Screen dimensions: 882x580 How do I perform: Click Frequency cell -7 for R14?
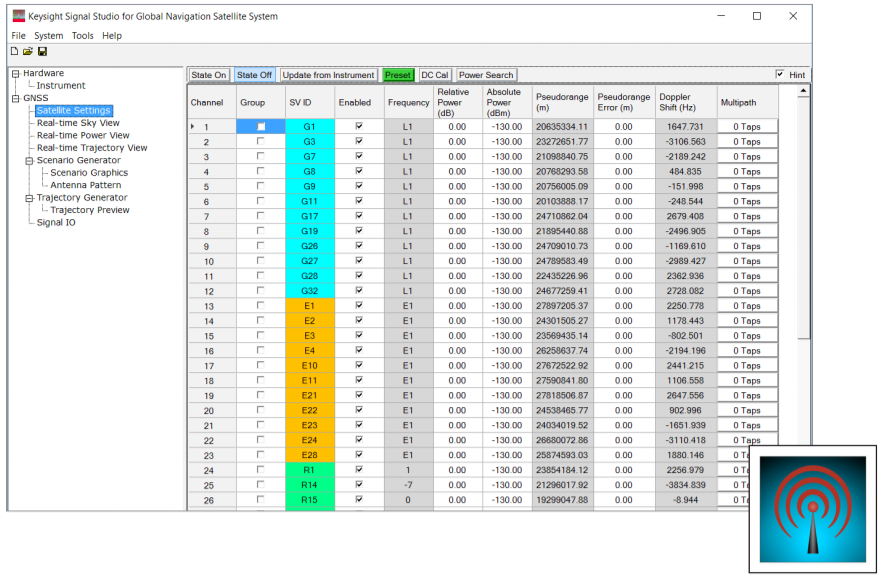[x=408, y=484]
